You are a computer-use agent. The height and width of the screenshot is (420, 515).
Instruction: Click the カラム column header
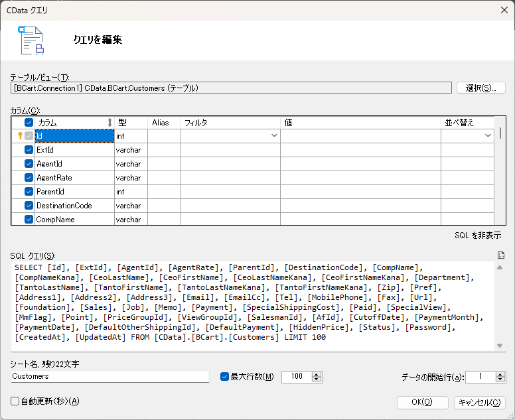[74, 123]
